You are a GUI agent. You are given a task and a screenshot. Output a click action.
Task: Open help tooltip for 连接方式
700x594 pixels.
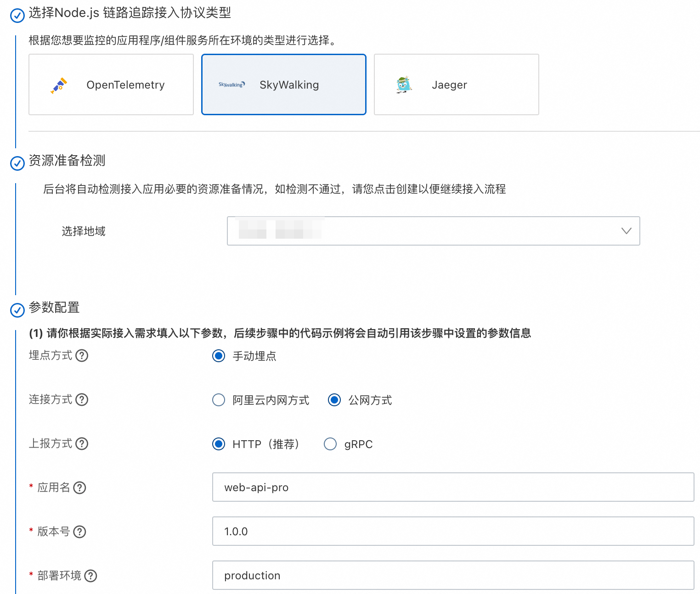[x=82, y=400]
